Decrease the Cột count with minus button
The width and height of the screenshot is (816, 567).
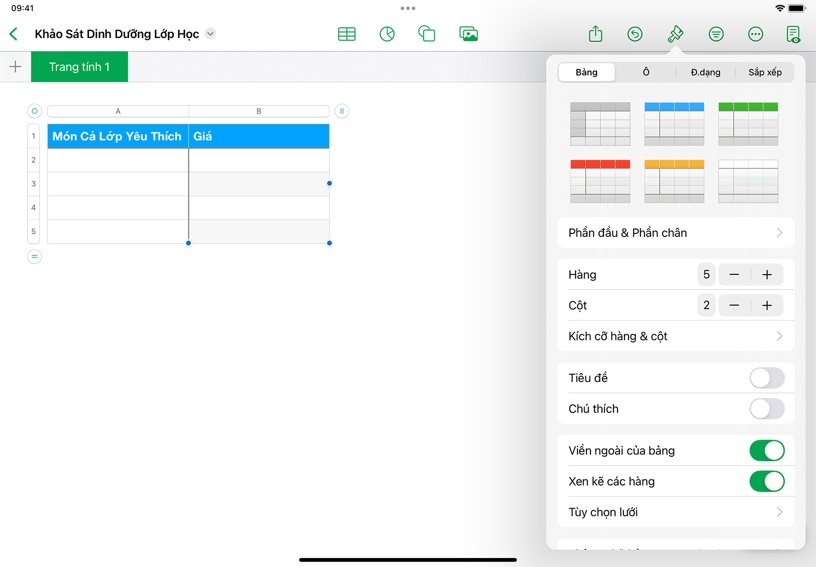734,306
